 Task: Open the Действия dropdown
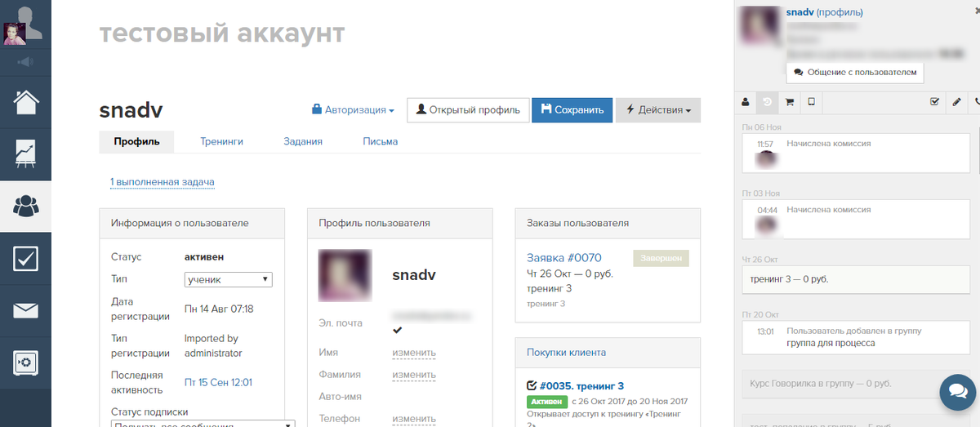(658, 110)
